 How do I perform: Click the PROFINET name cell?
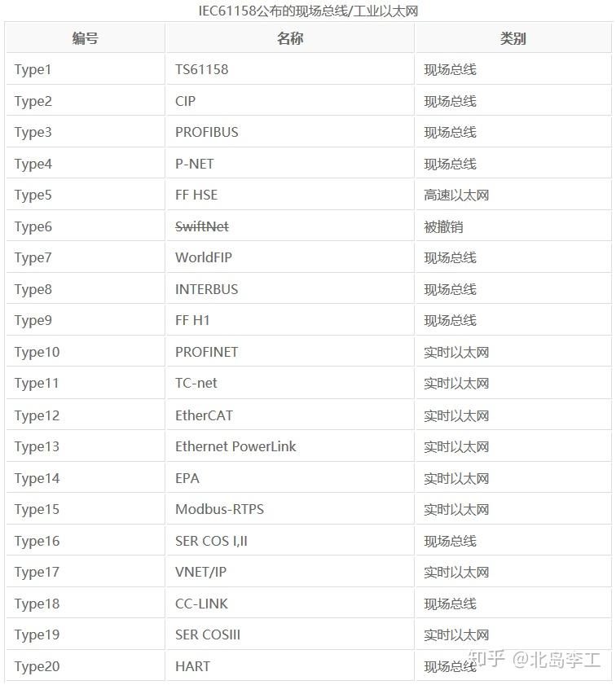point(206,352)
